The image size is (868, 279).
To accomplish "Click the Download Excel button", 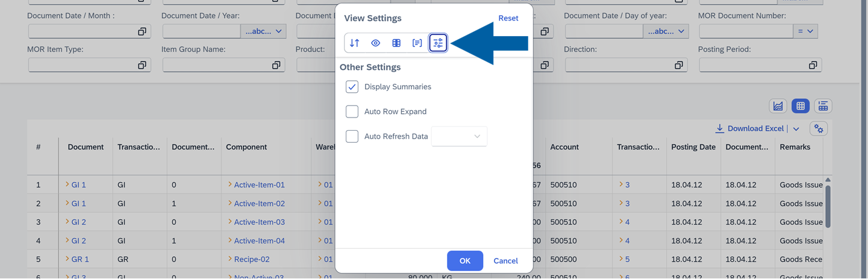I will pos(755,128).
